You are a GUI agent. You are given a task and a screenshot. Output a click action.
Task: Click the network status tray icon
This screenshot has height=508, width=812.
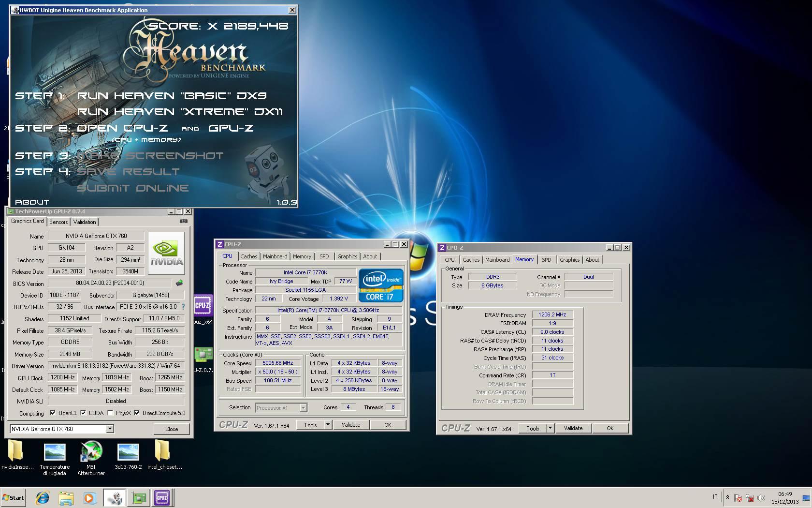point(750,498)
